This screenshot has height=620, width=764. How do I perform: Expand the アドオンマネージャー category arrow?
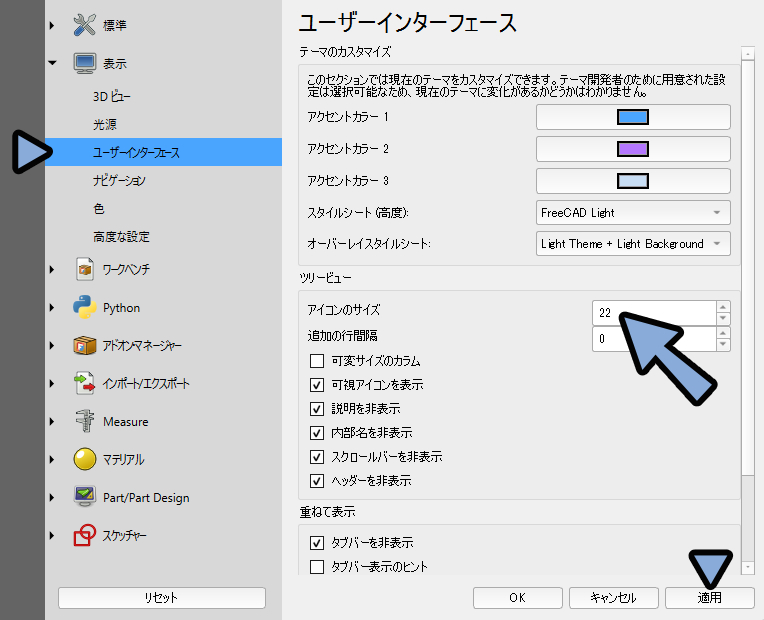pyautogui.click(x=52, y=346)
